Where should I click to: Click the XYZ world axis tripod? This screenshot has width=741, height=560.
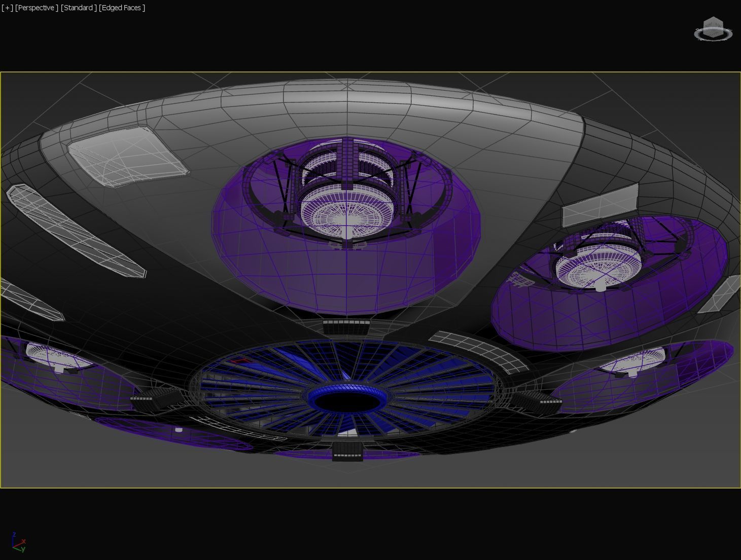pyautogui.click(x=18, y=542)
